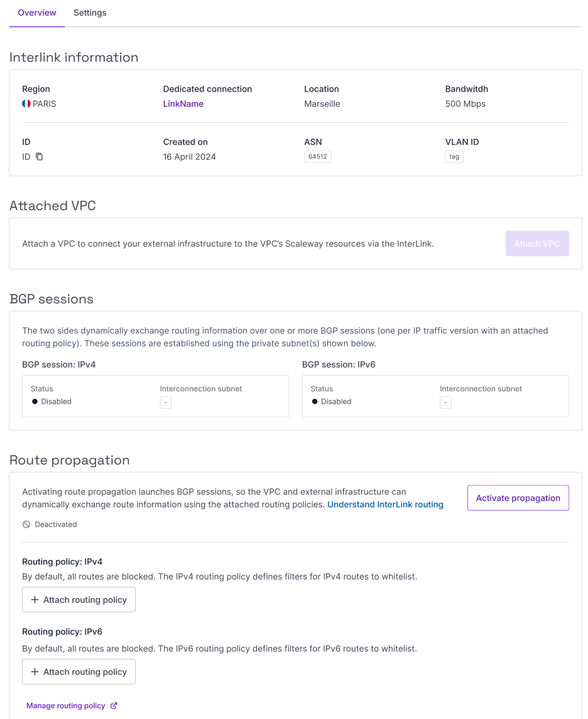Click the external link icon beside Manage routing policy

click(113, 705)
